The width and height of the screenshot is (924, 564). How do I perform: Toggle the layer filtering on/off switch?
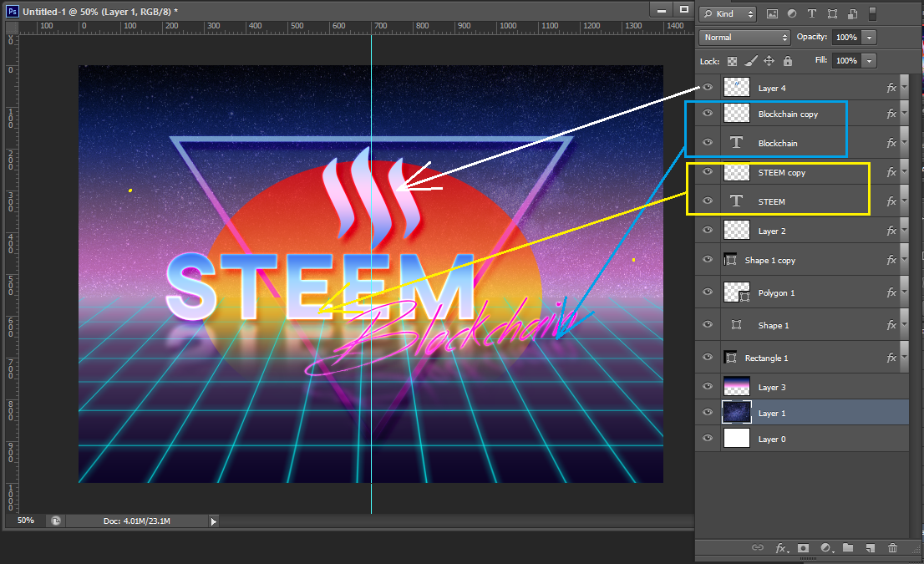coord(873,14)
